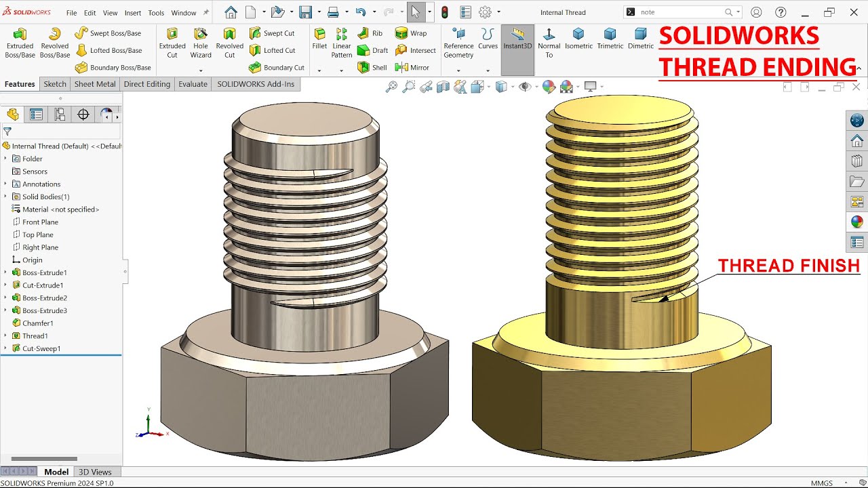This screenshot has width=868, height=488.
Task: Choose the Wrap tool
Action: click(x=411, y=33)
